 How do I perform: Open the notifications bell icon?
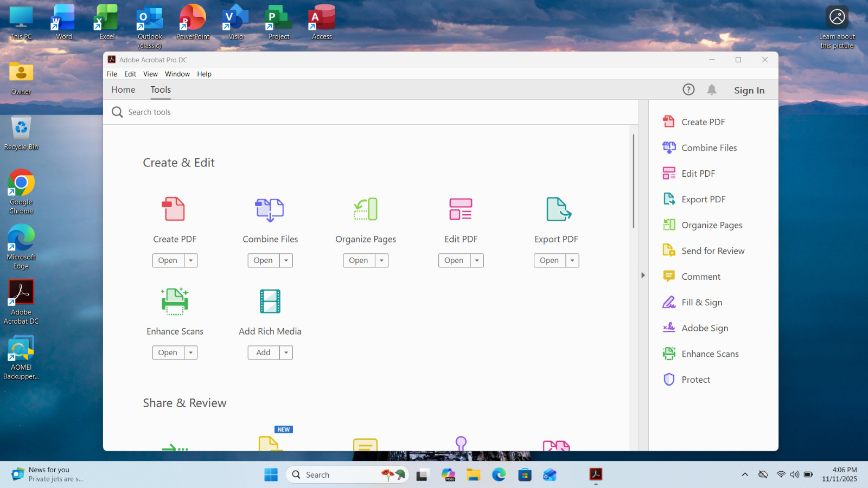pyautogui.click(x=712, y=89)
